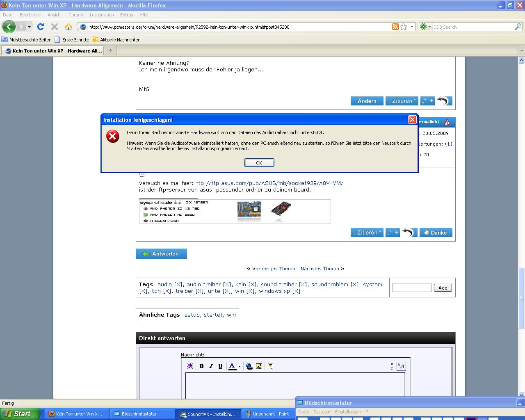Open the ASUS ftp server link
This screenshot has height=420, width=525.
[x=269, y=183]
